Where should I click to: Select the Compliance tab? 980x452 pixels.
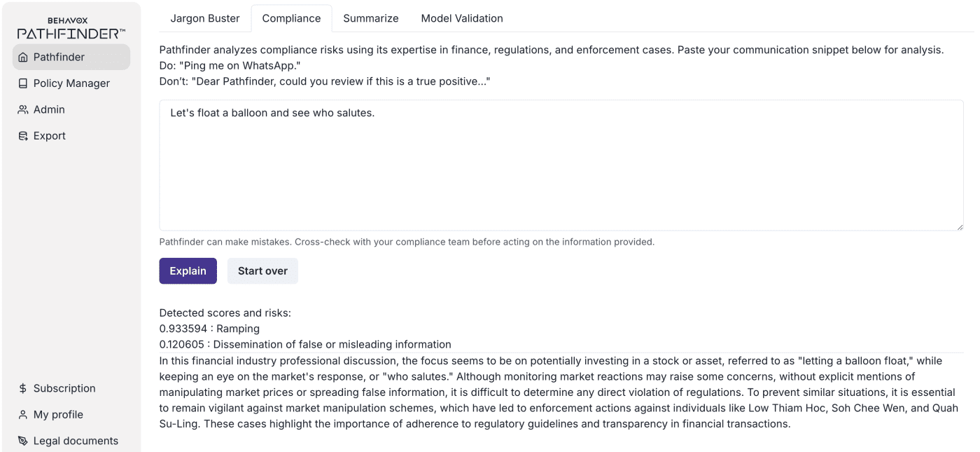pos(291,18)
